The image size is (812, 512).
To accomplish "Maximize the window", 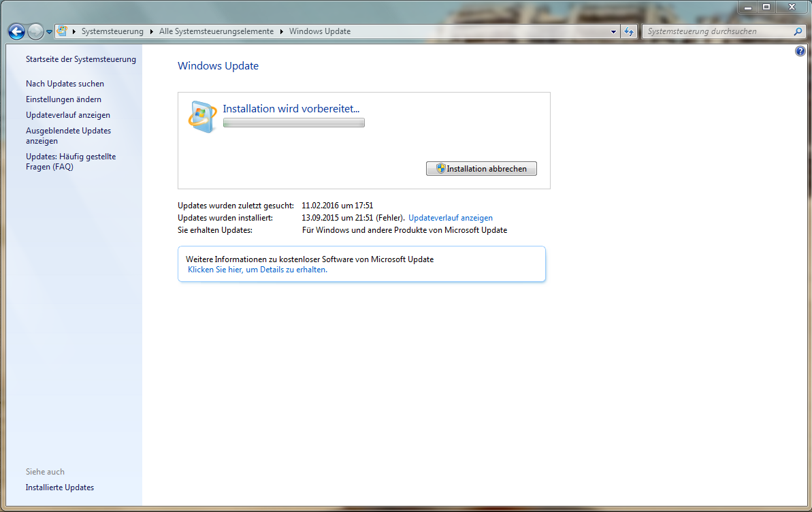I will (x=766, y=7).
